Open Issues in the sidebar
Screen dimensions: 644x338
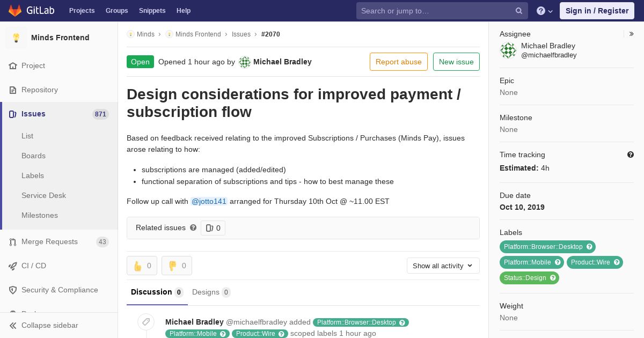tap(59, 114)
